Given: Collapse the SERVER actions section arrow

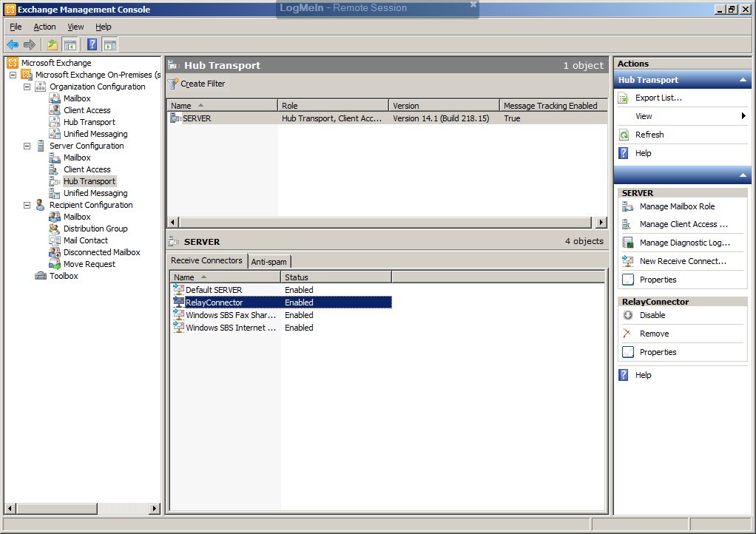Looking at the screenshot, I should (743, 175).
